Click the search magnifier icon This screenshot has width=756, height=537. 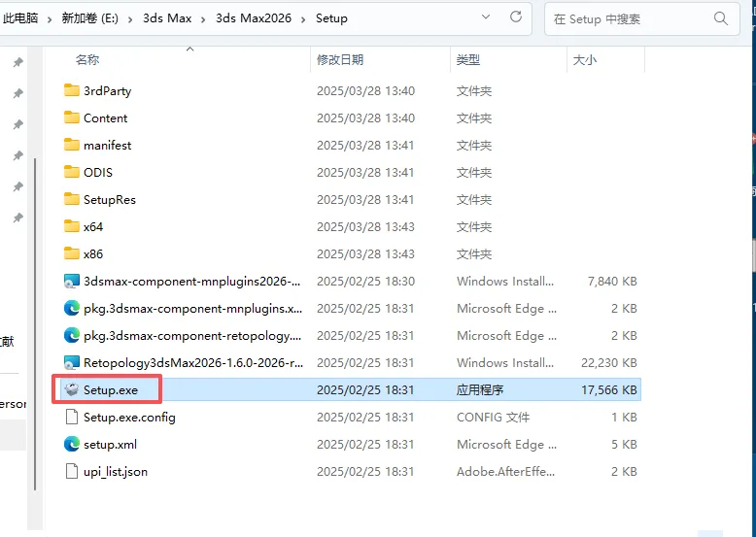[x=721, y=18]
